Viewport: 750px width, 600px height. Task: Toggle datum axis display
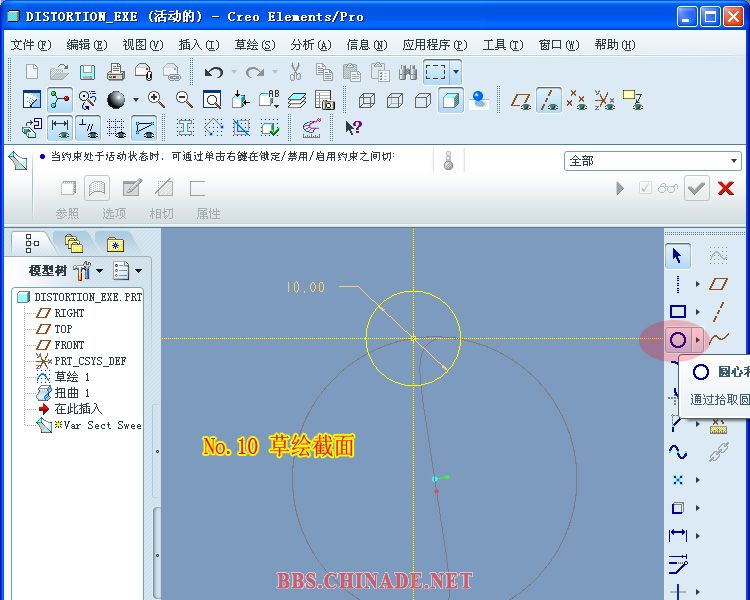click(x=549, y=100)
